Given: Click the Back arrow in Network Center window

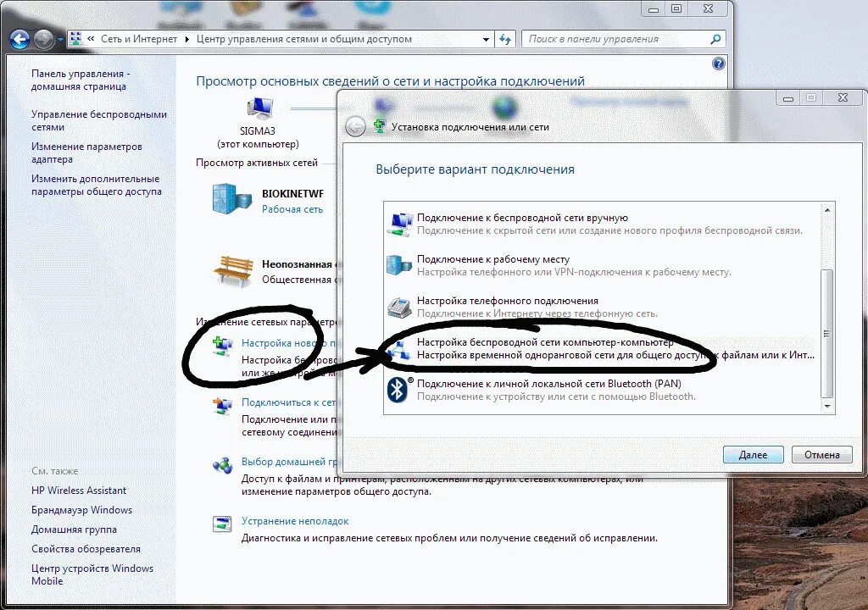Looking at the screenshot, I should pos(20,39).
